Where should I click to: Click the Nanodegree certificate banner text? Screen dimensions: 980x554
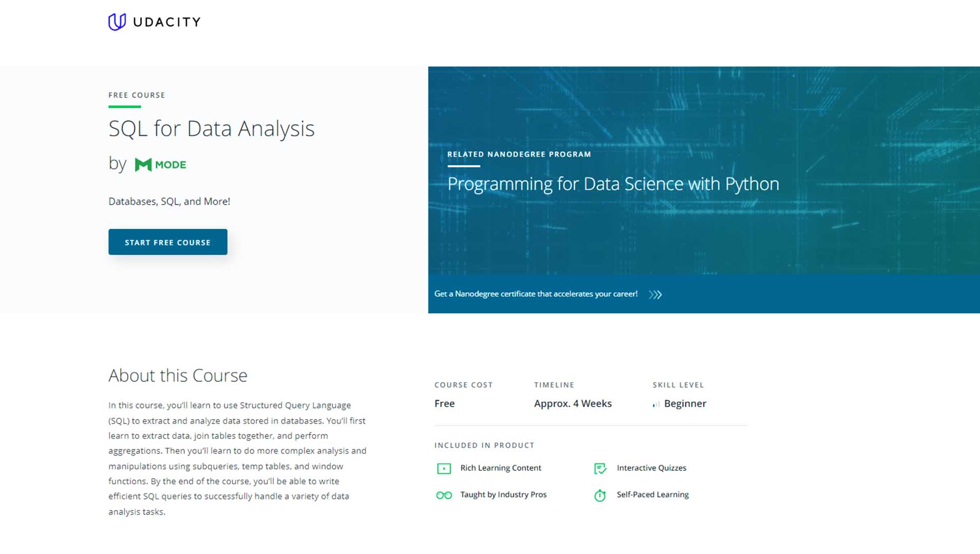pos(536,294)
